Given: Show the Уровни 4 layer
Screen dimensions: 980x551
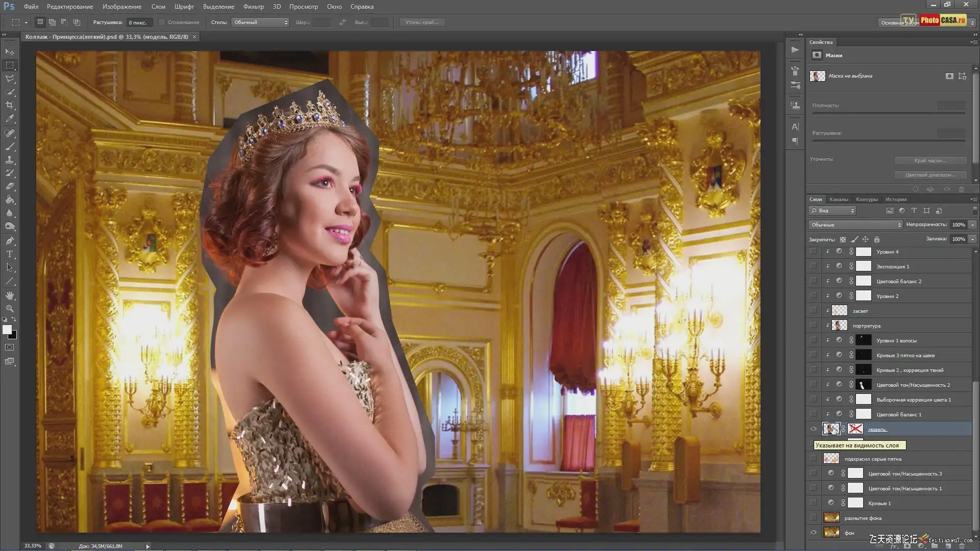Looking at the screenshot, I should 814,252.
